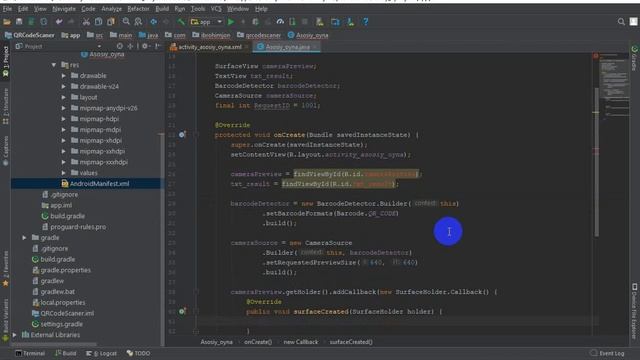Click the Cut scissors icon
Screen dimensions: 640x360
coord(86,22)
